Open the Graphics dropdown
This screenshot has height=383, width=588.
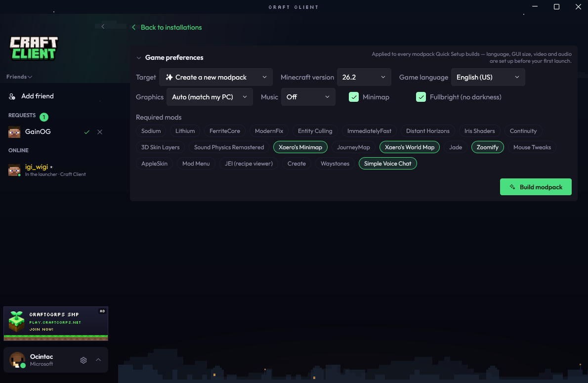tap(210, 97)
